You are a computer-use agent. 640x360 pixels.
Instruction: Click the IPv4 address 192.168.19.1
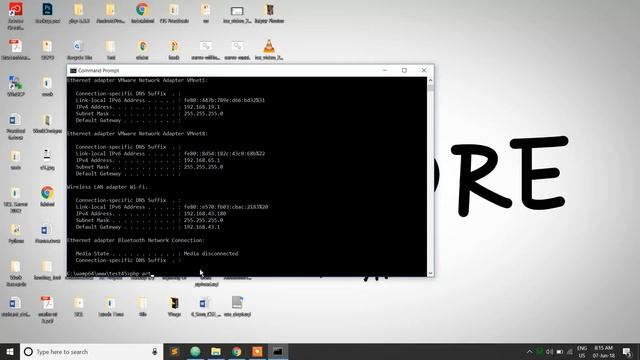click(x=202, y=107)
